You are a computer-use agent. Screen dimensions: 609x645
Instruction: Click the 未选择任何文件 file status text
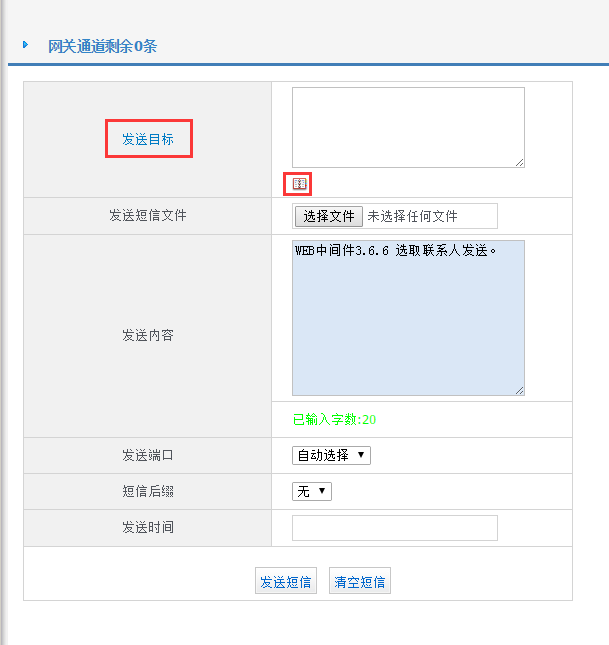point(412,216)
